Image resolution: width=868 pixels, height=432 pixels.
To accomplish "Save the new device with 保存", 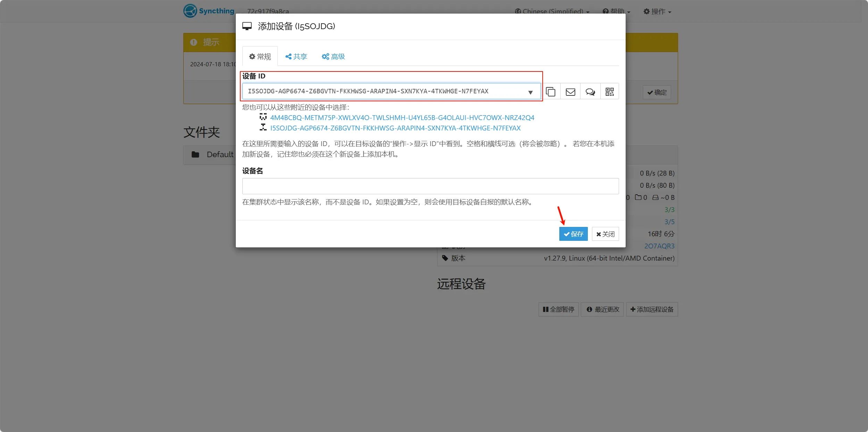I will point(573,234).
